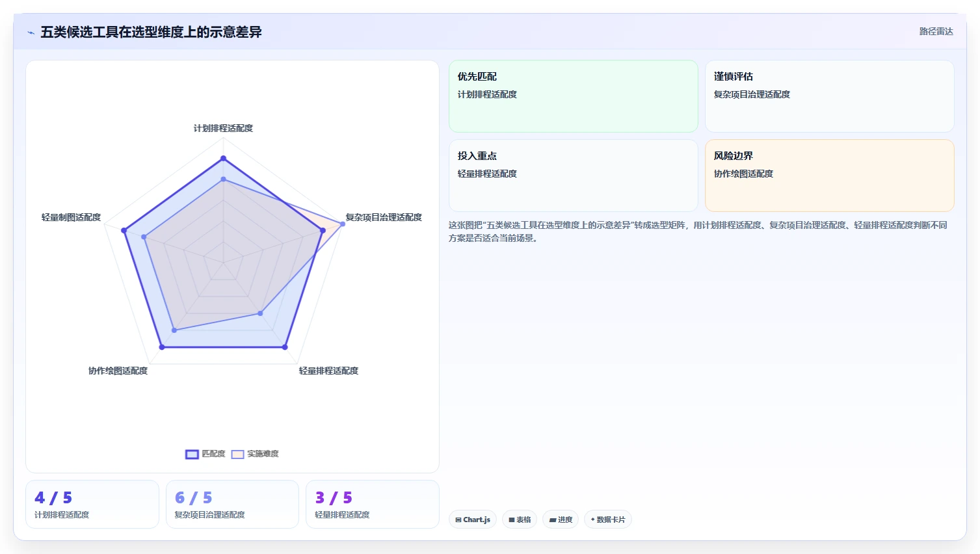Click the 匹配度 legend label
Screen dimensions: 980x554
[x=213, y=454]
